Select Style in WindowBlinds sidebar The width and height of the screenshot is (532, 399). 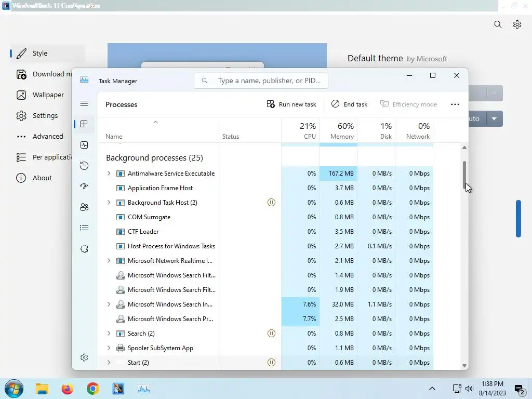47,54
